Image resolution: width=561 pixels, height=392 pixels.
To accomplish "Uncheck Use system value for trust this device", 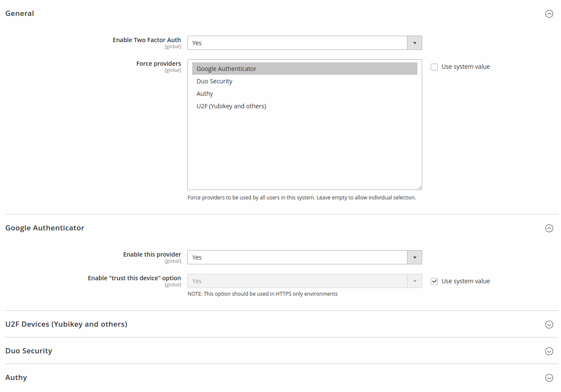I will tap(434, 281).
